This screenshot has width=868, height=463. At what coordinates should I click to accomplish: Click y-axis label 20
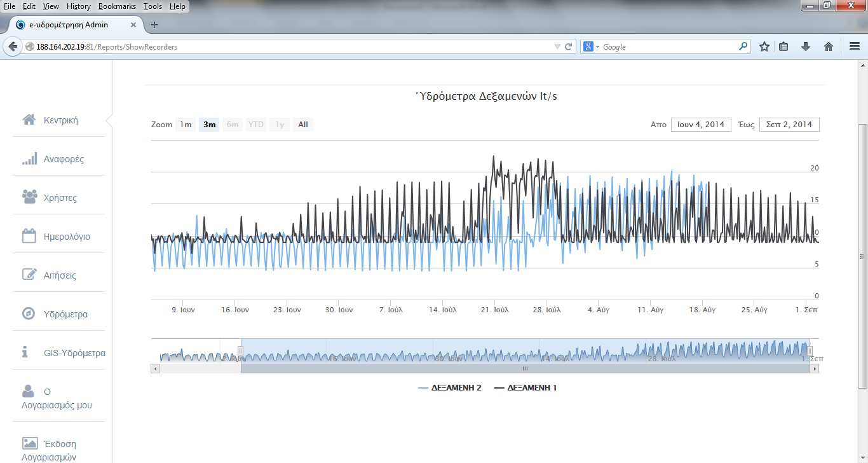pos(815,168)
